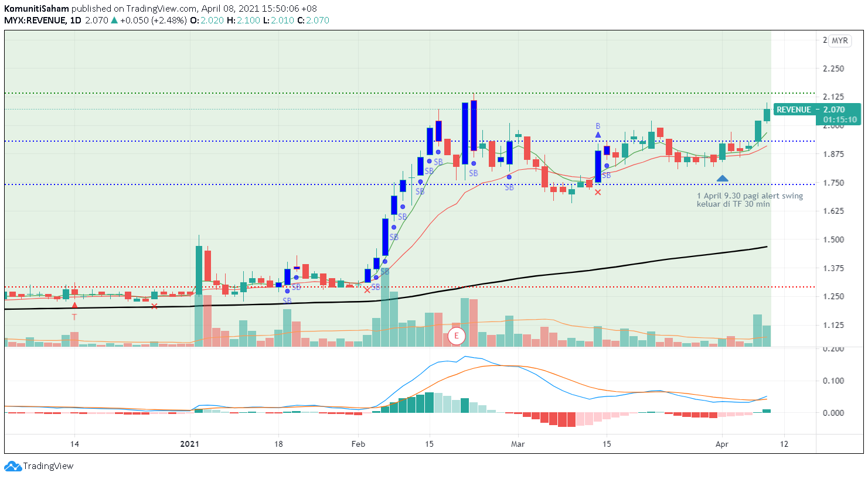Click the 'Mar' date axis label
Viewport: 868px width, 479px height.
518,444
